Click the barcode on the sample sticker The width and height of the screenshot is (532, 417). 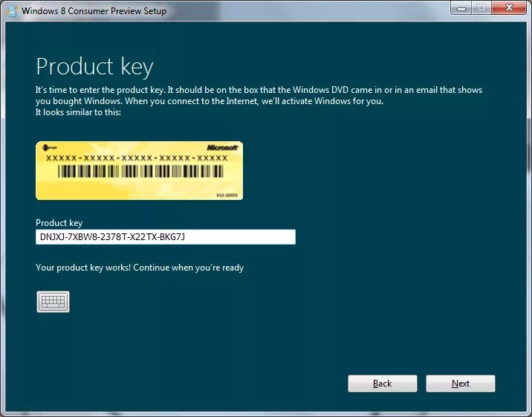[x=140, y=172]
